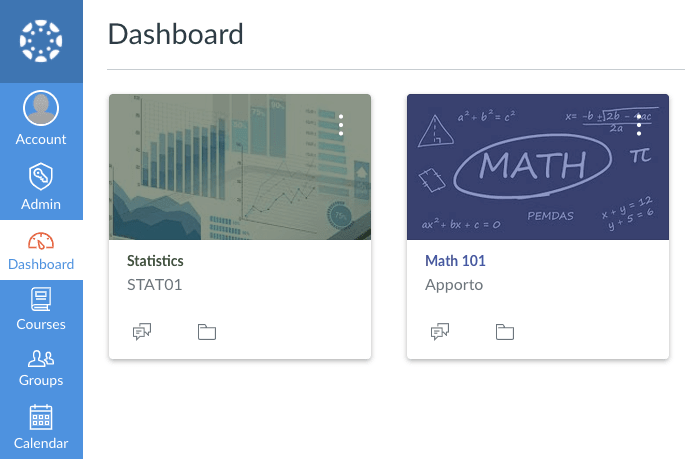
Task: Open the Groups people icon
Action: 41,357
